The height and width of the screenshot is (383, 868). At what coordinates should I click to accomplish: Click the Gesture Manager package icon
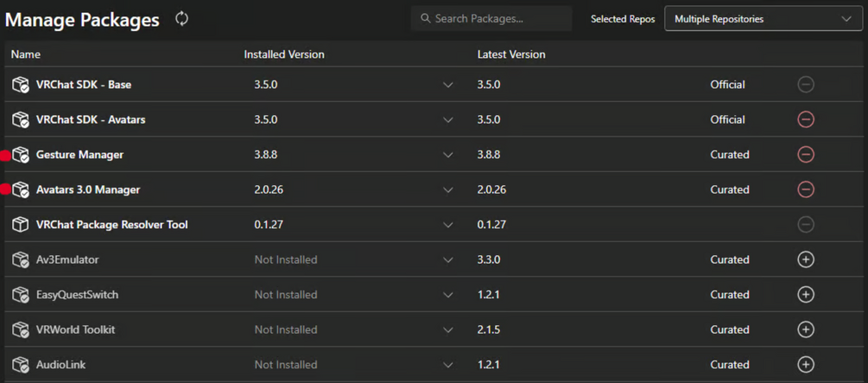(21, 155)
